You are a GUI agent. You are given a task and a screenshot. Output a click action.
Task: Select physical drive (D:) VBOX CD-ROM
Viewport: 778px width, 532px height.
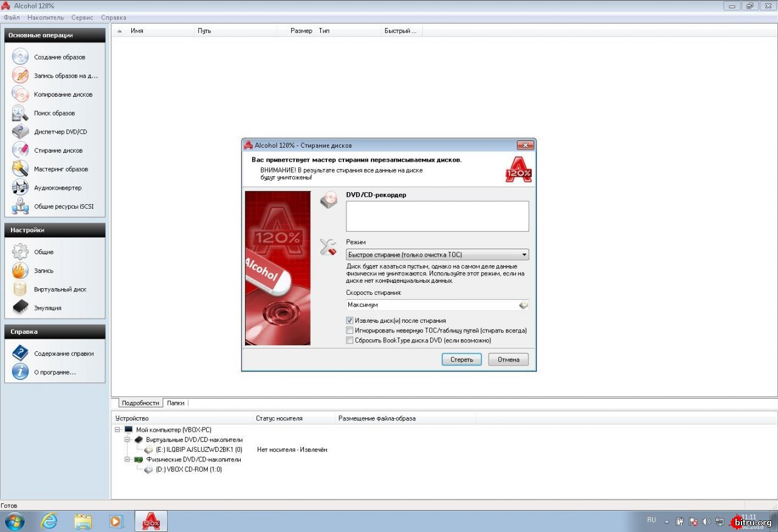coord(188,469)
